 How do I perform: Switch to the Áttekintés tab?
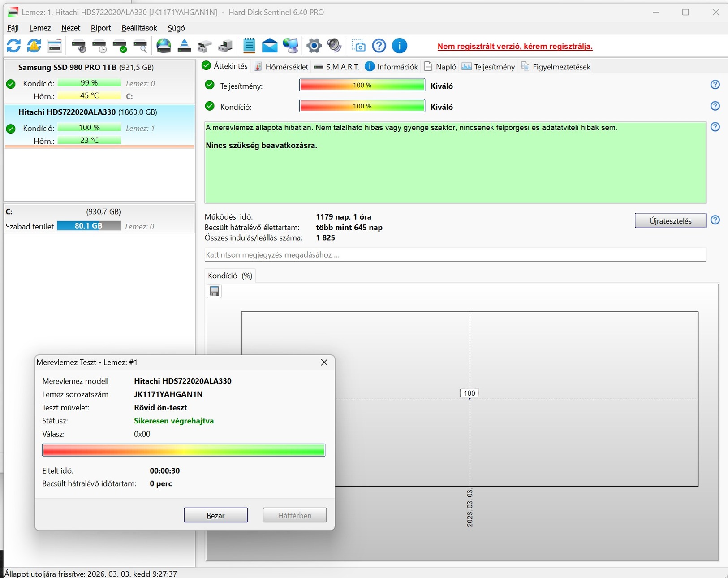pos(225,66)
